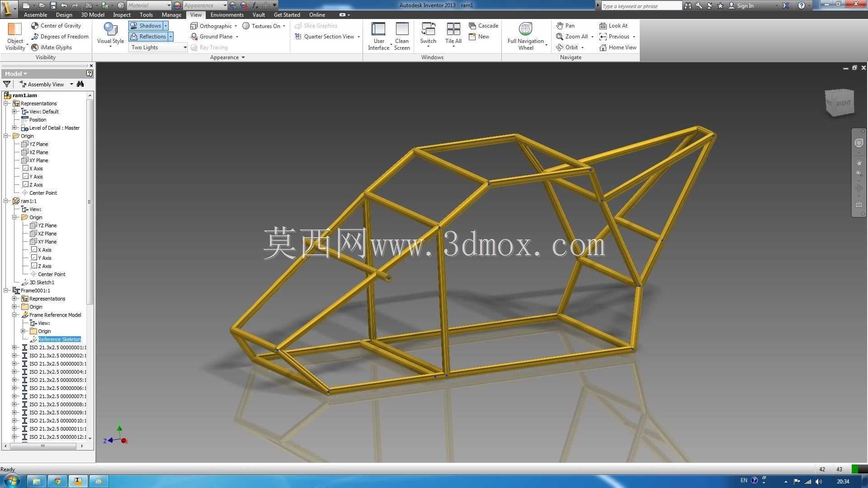Open the Tools ribbon tab

[146, 15]
